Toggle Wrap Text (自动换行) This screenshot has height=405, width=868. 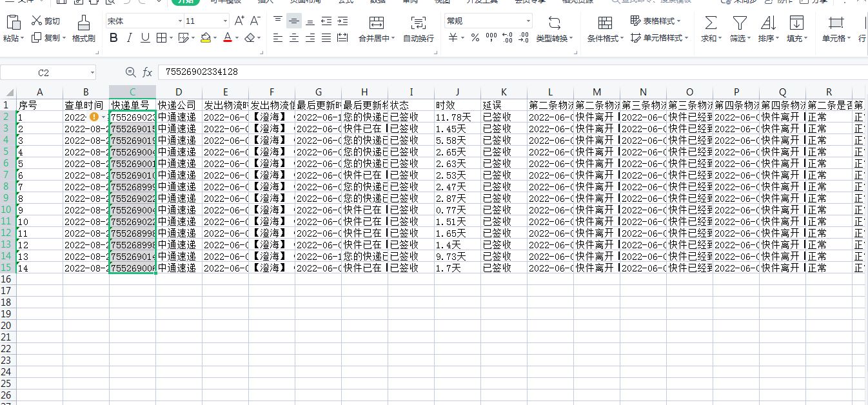[x=418, y=24]
